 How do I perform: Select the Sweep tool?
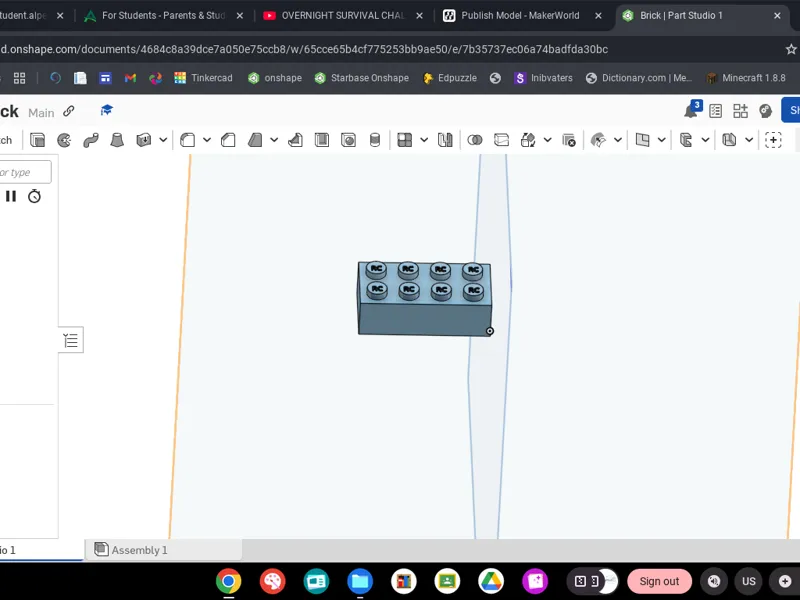click(x=91, y=140)
